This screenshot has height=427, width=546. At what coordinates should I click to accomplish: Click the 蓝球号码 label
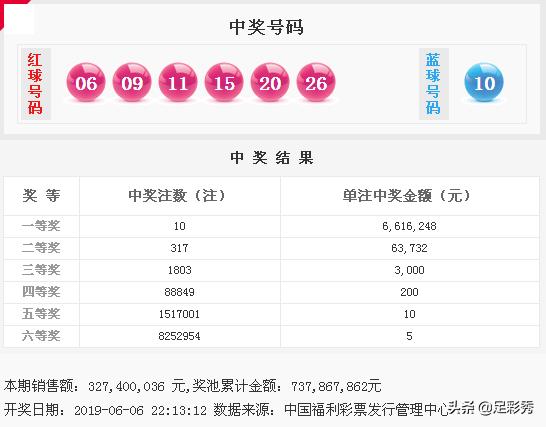pyautogui.click(x=433, y=84)
